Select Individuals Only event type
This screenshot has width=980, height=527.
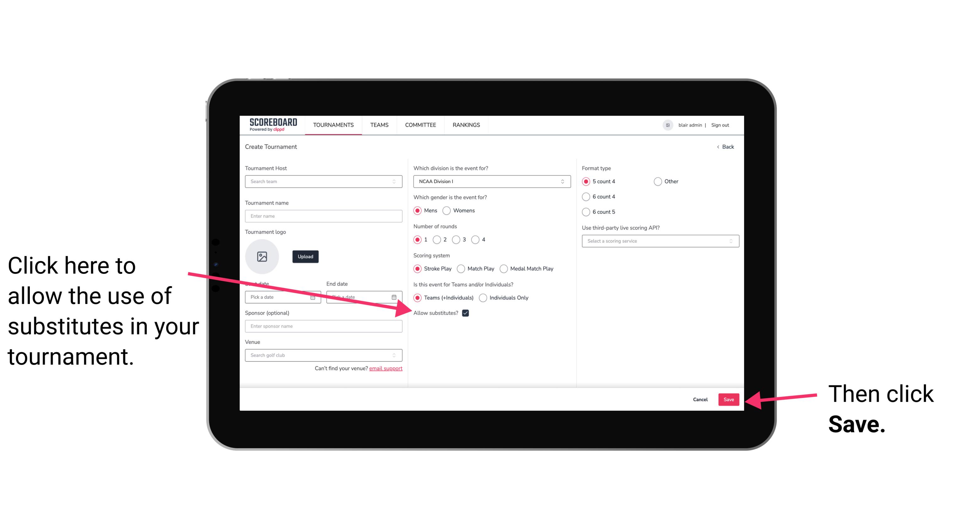point(484,298)
